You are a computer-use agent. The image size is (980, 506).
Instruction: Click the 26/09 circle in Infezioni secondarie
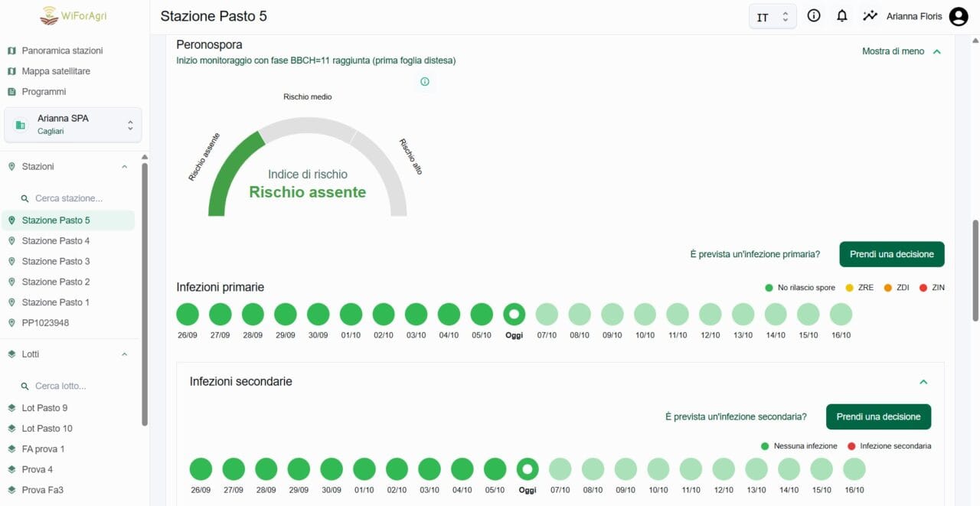[201, 469]
